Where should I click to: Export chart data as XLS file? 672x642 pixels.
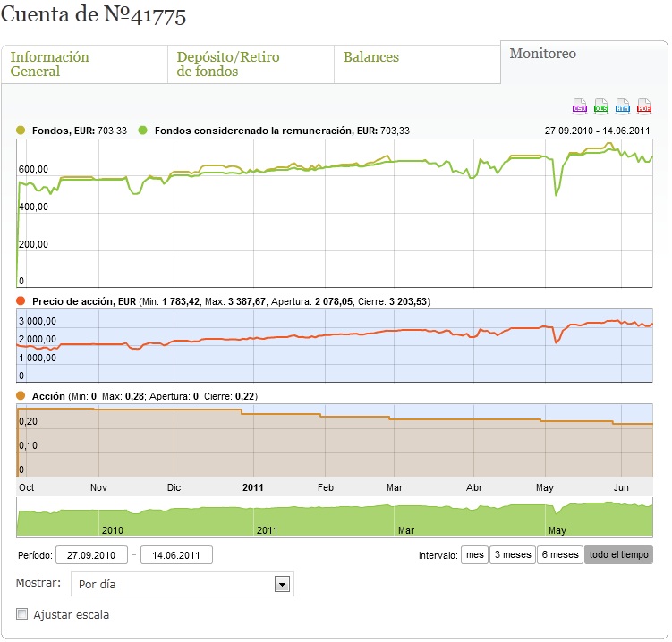[x=600, y=106]
